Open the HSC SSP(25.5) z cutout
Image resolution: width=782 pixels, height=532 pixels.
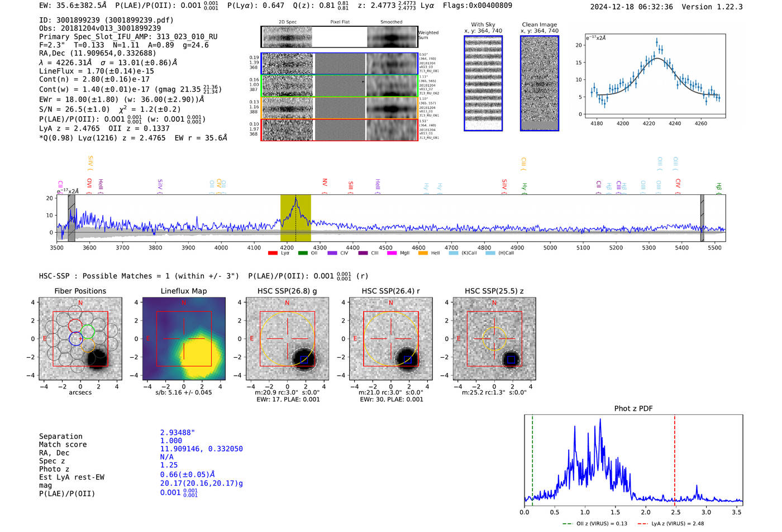tap(494, 339)
